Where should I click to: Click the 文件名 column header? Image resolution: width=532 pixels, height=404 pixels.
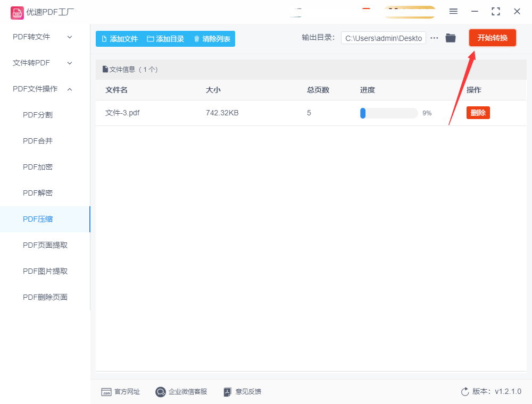pyautogui.click(x=117, y=90)
